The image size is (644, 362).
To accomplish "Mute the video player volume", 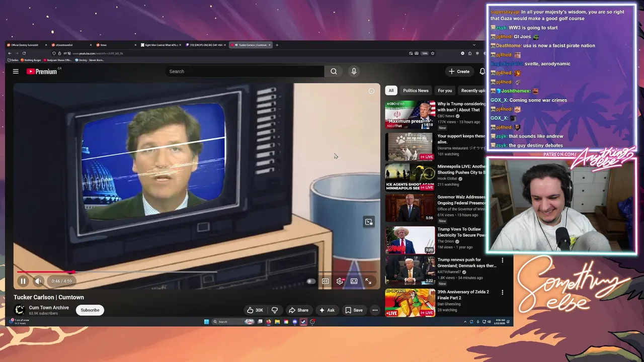I will (38, 281).
